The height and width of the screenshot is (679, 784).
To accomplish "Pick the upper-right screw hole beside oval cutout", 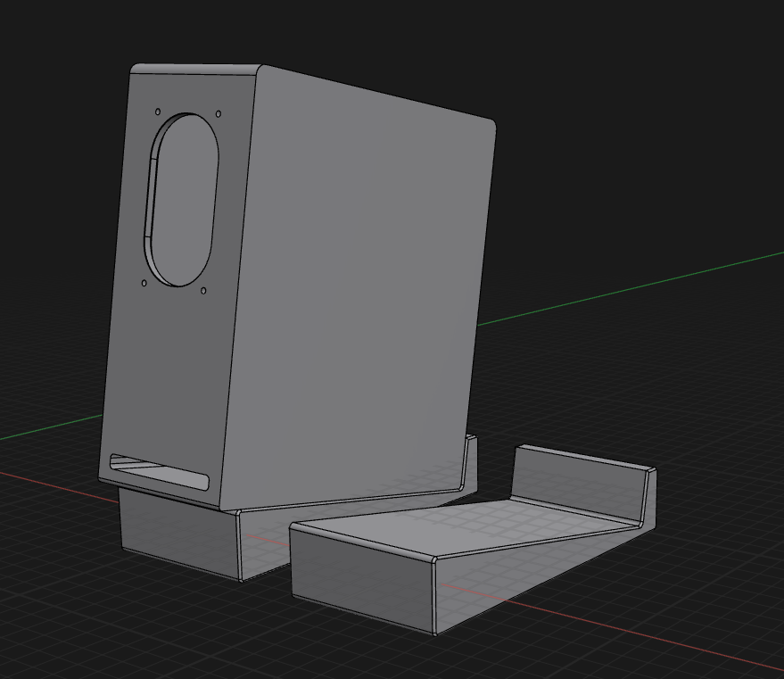I will 218,114.
